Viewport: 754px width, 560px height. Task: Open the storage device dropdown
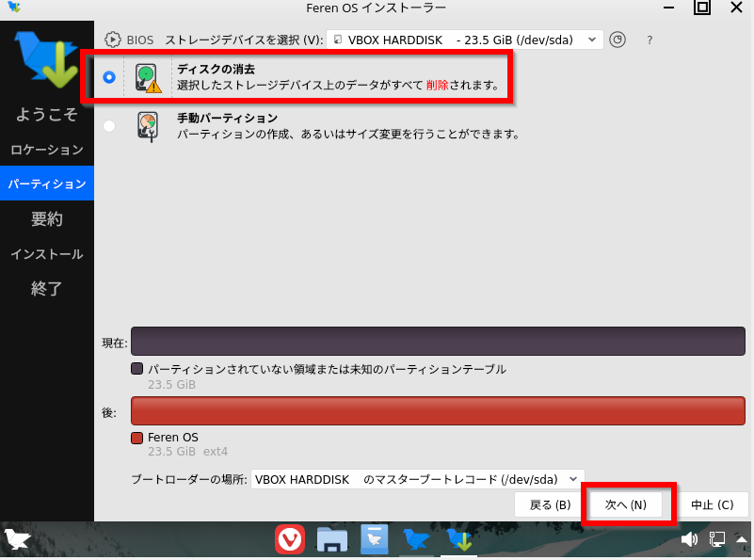(464, 40)
